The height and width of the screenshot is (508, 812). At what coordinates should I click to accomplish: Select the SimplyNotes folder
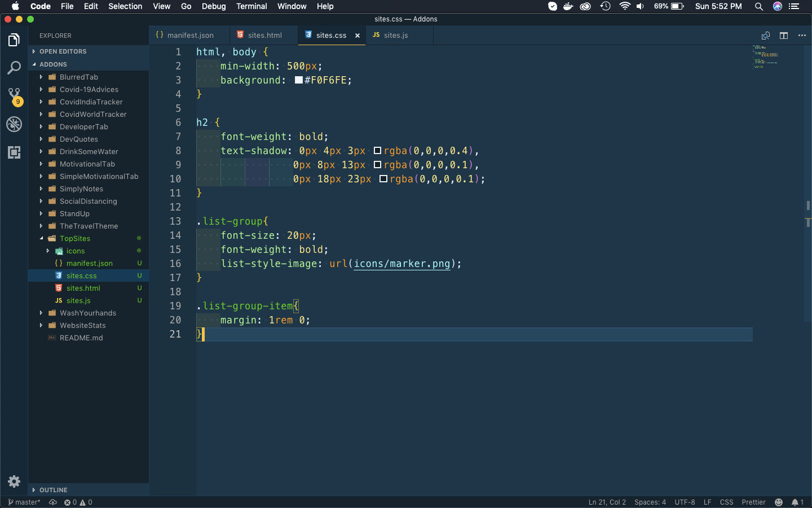point(89,189)
